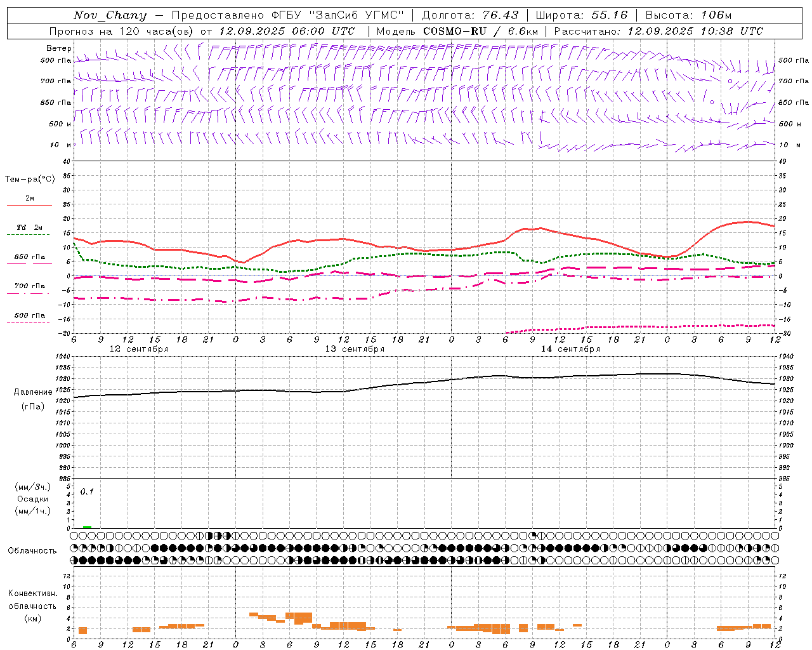Click the green precipitation bar
This screenshot has width=812, height=650.
[x=87, y=527]
